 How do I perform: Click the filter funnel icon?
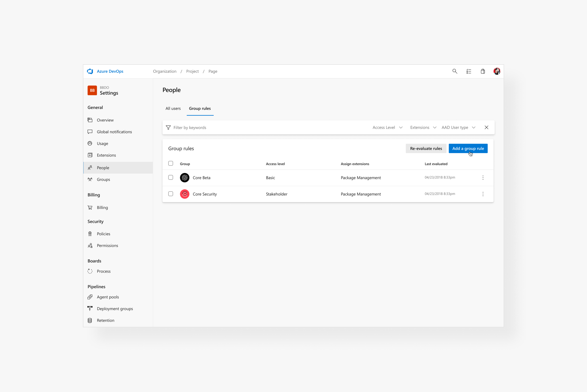(x=168, y=127)
